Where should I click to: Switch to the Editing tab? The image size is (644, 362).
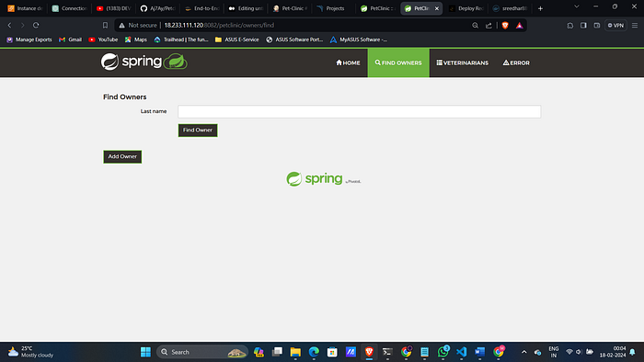(246, 8)
